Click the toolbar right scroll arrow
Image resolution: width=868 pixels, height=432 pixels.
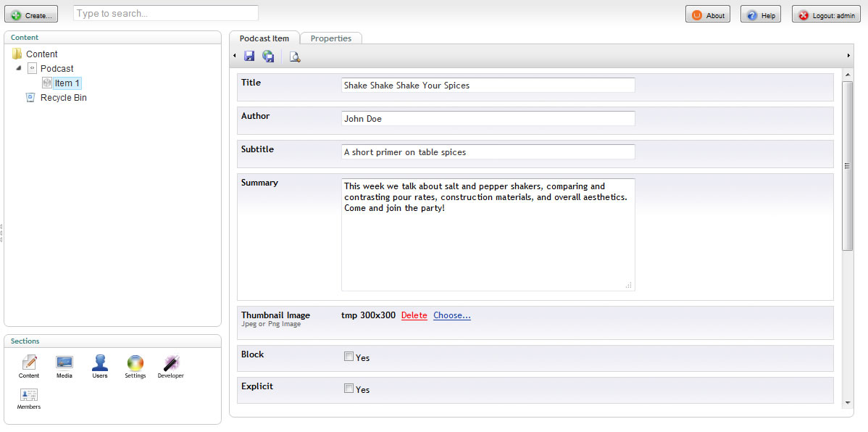[x=848, y=55]
